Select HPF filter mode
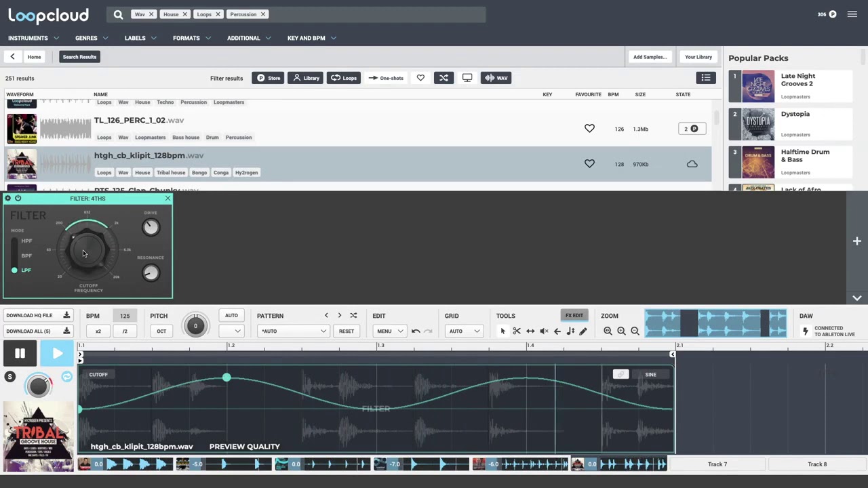Viewport: 868px width, 488px height. [26, 241]
